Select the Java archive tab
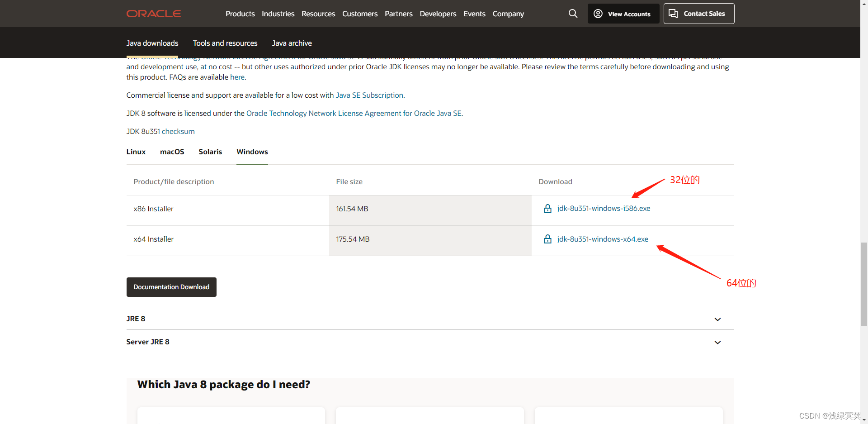Image resolution: width=868 pixels, height=424 pixels. point(292,43)
